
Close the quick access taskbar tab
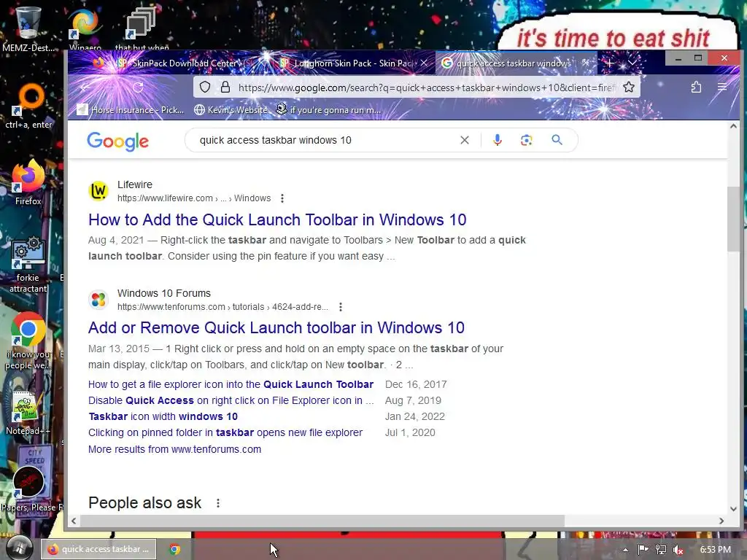tap(587, 63)
